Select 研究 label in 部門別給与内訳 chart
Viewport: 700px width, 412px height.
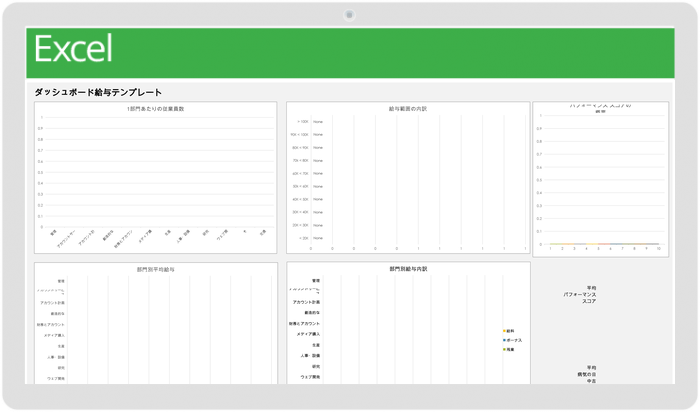pos(316,366)
